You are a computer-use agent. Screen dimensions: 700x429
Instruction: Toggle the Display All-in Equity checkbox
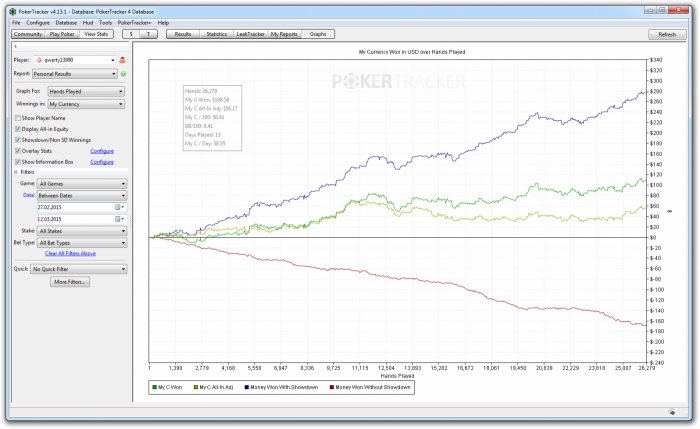[x=18, y=129]
